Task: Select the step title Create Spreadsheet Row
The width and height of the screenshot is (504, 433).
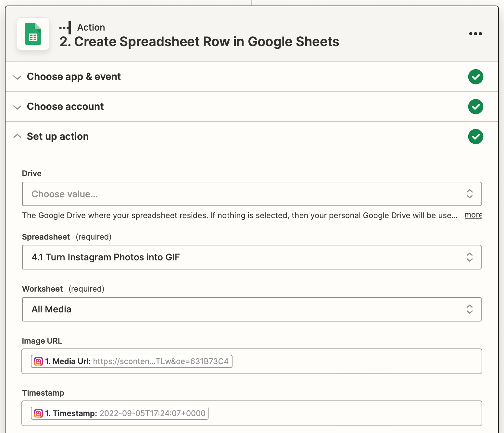Action: (x=199, y=42)
